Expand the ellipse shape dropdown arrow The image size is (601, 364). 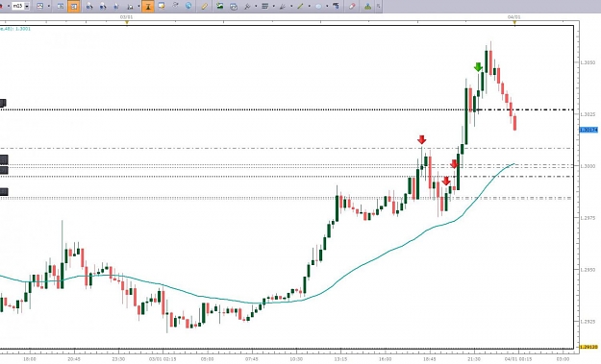tap(327, 7)
